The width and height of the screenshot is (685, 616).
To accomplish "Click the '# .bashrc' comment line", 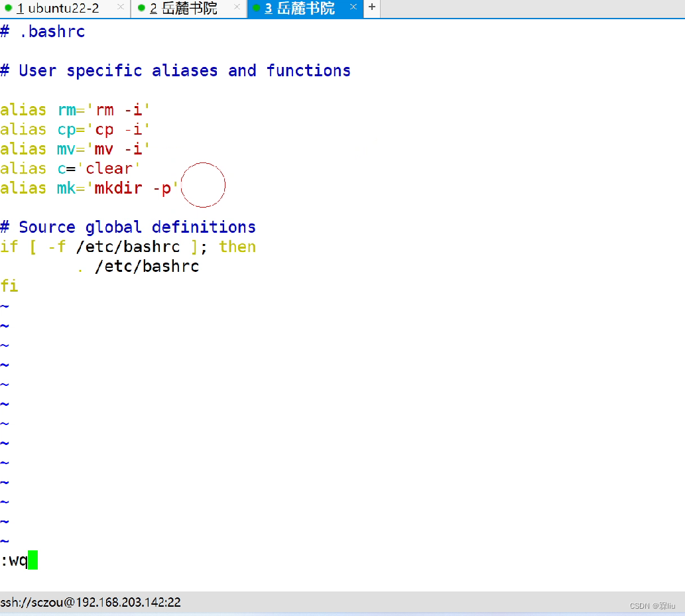I will [x=43, y=31].
